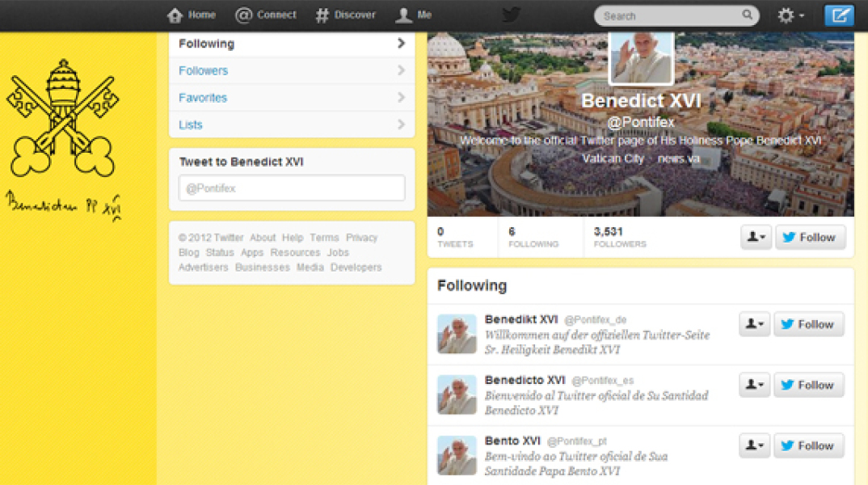This screenshot has height=485, width=868.
Task: View the 3,531 Followers stat
Action: coord(619,237)
